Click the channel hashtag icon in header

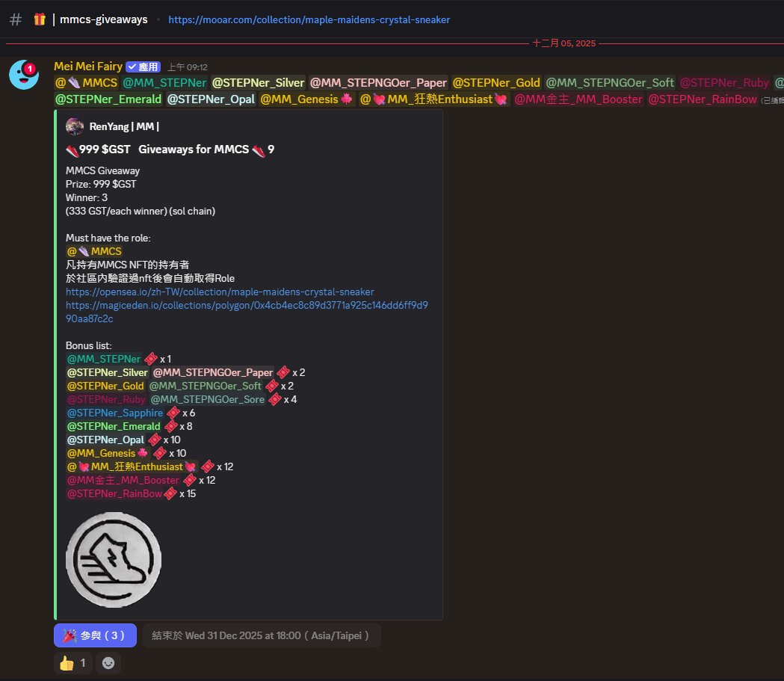pos(16,19)
